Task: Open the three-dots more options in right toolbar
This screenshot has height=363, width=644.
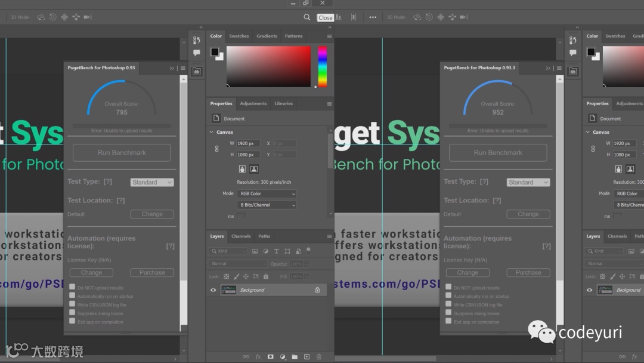Action: (373, 17)
